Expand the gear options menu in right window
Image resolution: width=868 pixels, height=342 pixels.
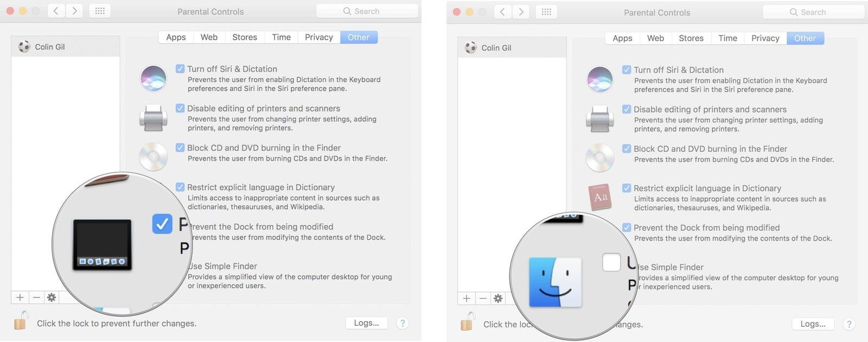498,298
